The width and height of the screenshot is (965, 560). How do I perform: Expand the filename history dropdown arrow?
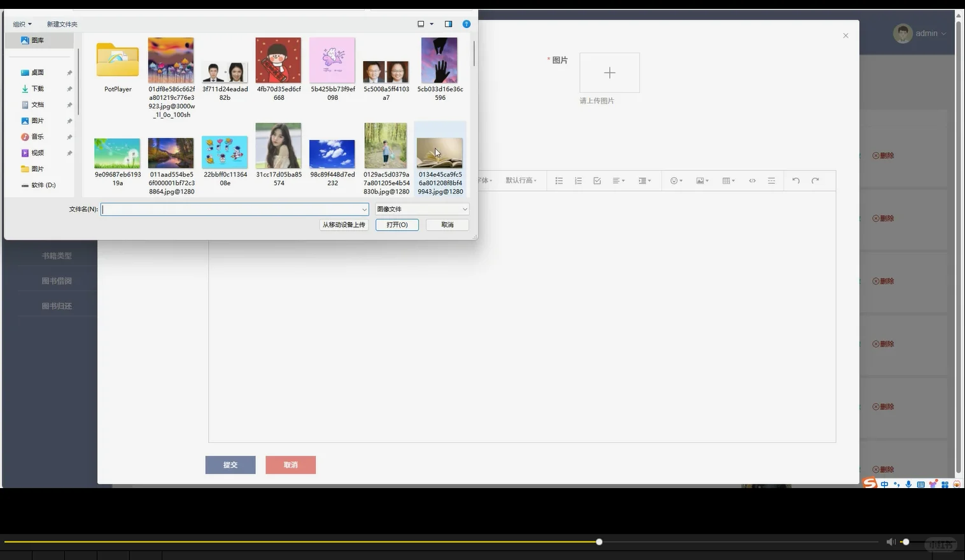pos(365,209)
